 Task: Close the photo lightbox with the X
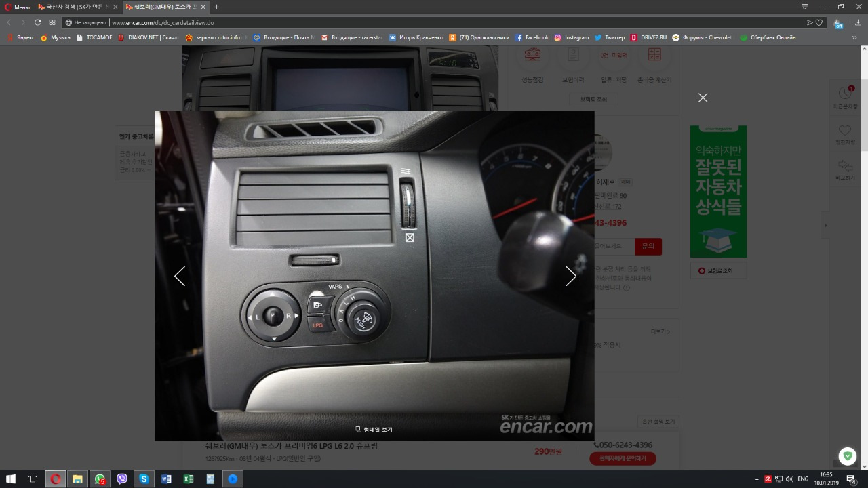coord(703,98)
